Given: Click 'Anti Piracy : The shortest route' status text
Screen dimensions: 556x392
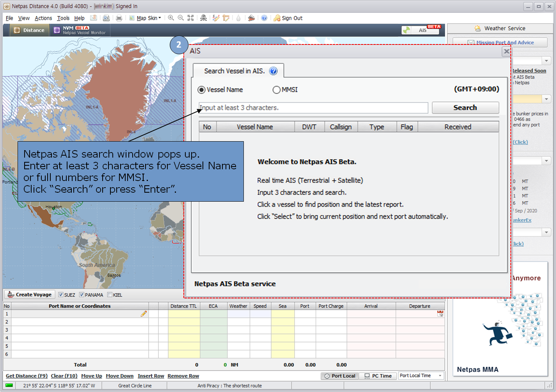Looking at the screenshot, I should click(x=230, y=386).
